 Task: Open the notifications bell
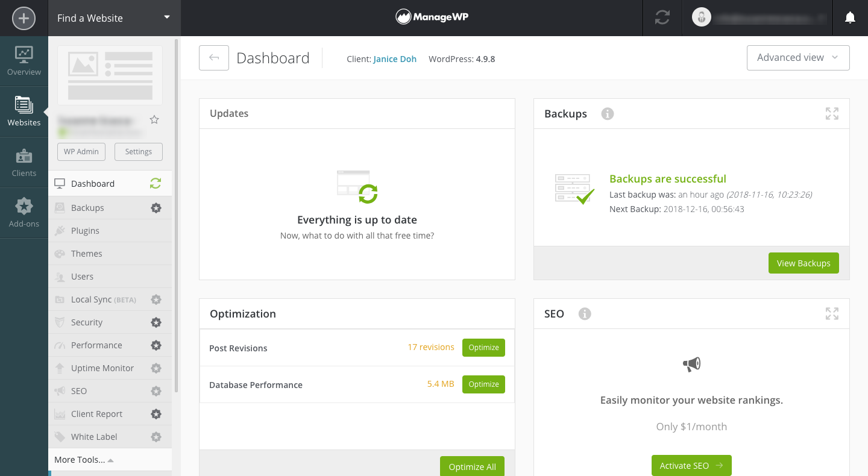850,18
